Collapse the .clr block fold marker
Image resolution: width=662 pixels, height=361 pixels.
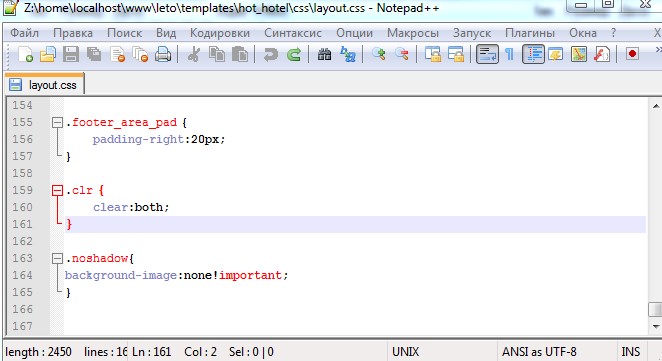click(x=57, y=190)
